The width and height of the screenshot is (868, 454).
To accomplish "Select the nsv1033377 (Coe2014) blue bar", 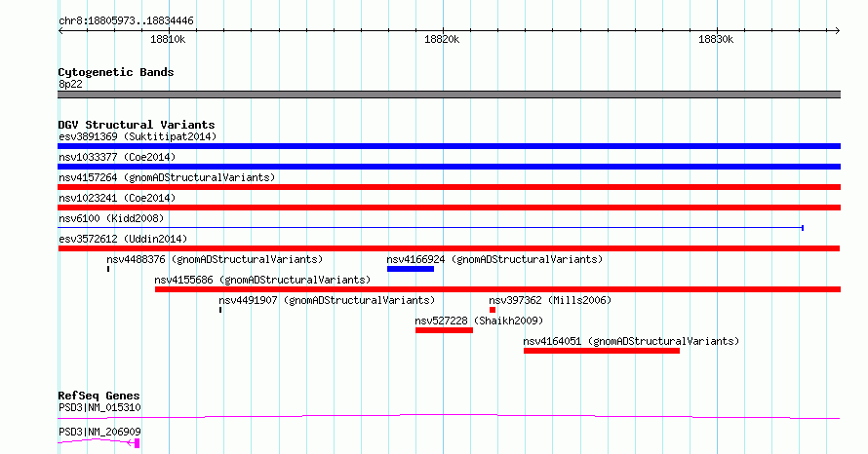I will [449, 167].
